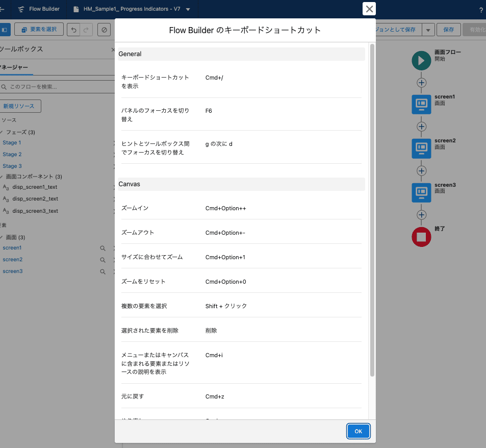Open screen2 in the elements list
This screenshot has height=448, width=486.
pos(12,260)
